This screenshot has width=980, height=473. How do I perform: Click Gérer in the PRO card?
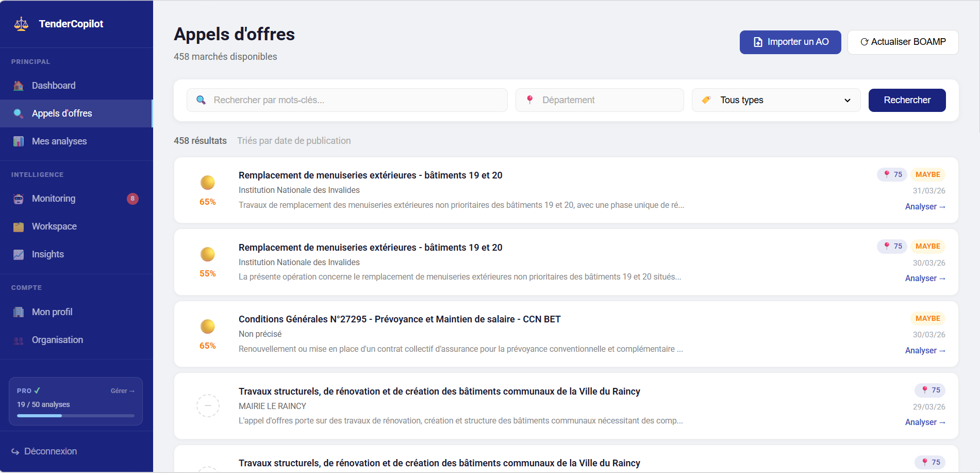pyautogui.click(x=122, y=390)
